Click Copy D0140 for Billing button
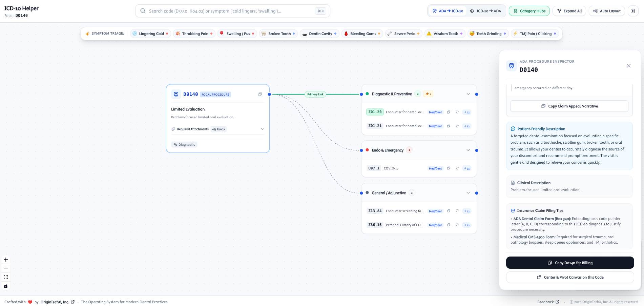Image resolution: width=644 pixels, height=306 pixels. point(570,263)
